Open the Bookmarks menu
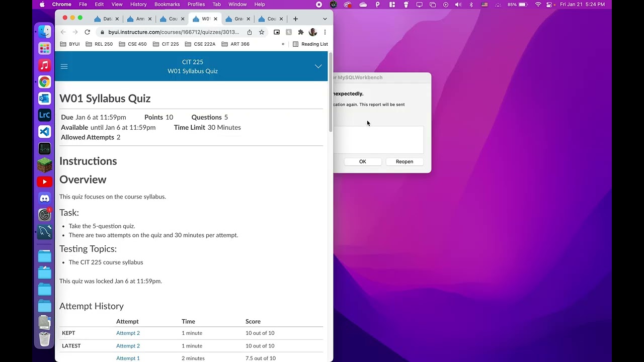Viewport: 644px width, 362px height. pyautogui.click(x=167, y=5)
